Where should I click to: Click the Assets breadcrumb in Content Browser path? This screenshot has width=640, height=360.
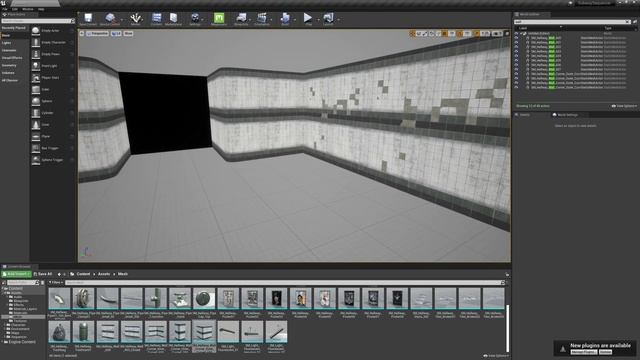[104, 274]
